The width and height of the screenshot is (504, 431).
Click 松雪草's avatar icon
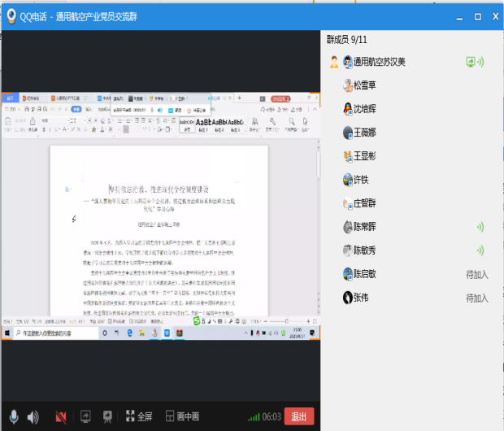coord(347,85)
